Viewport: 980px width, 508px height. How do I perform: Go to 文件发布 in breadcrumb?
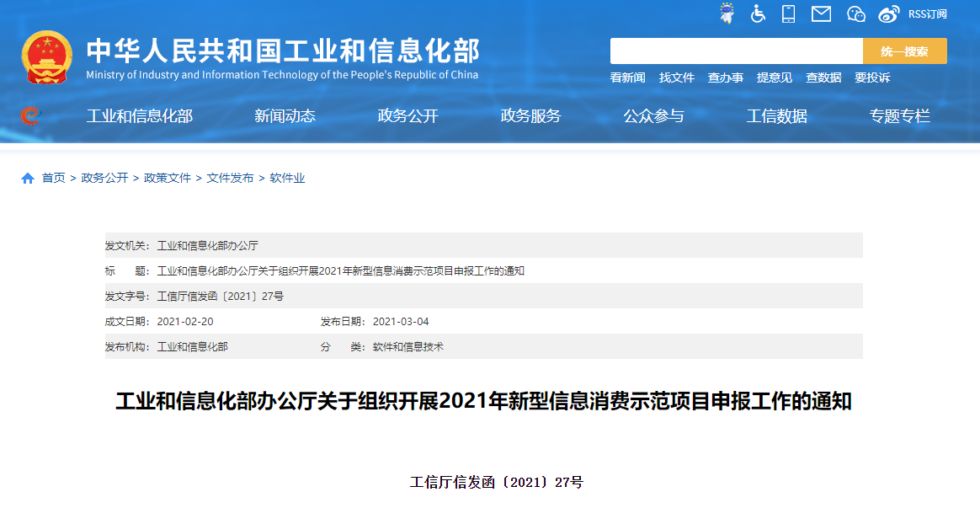(230, 179)
